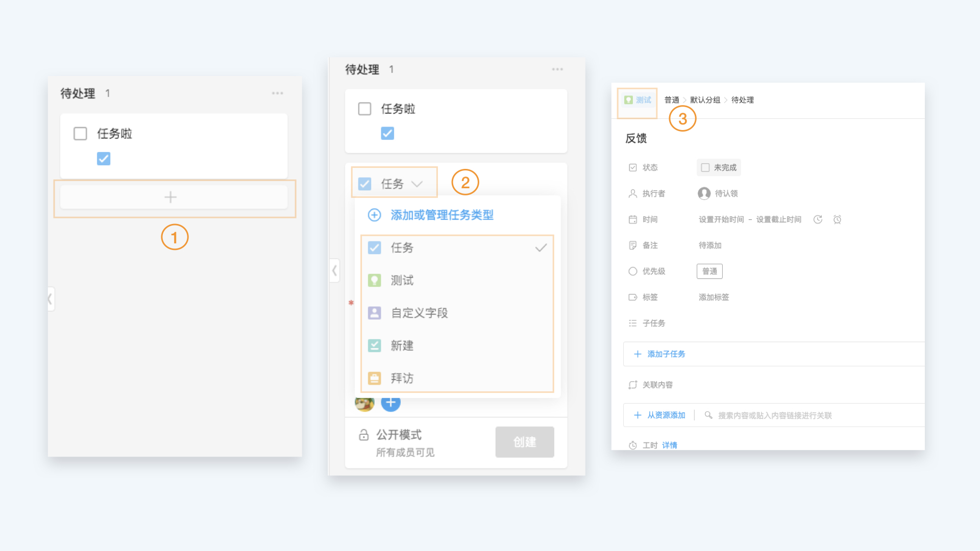Click 添加标签 to add a tag
This screenshot has width=980, height=551.
tap(714, 297)
